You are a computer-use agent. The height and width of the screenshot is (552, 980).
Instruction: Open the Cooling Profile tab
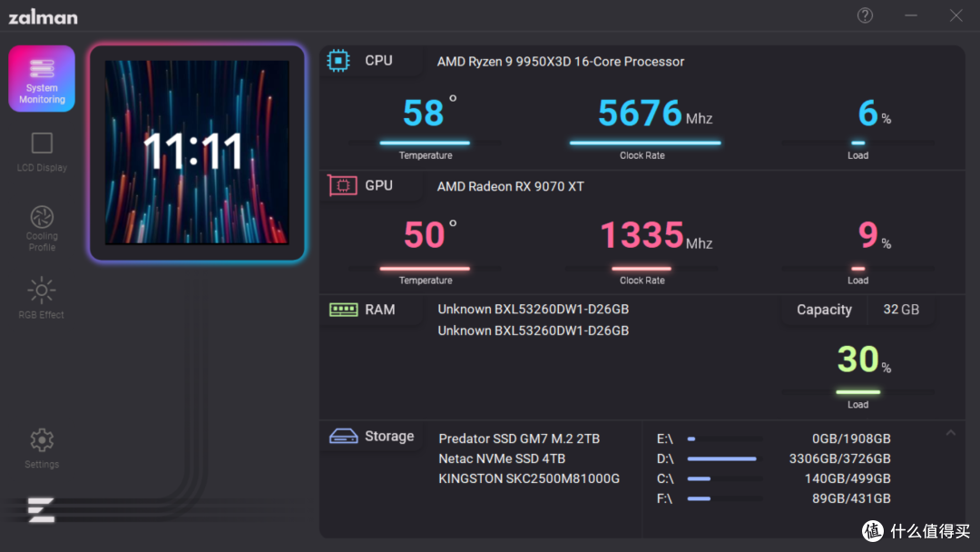42,228
